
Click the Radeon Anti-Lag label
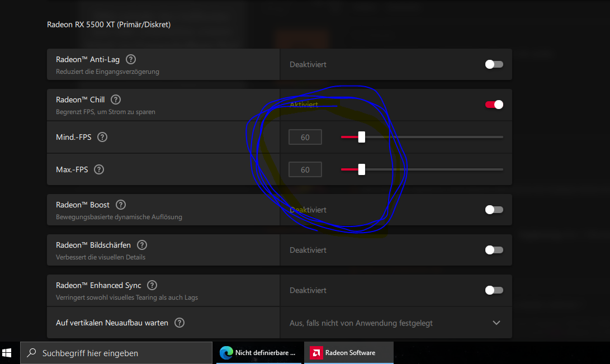pos(88,59)
